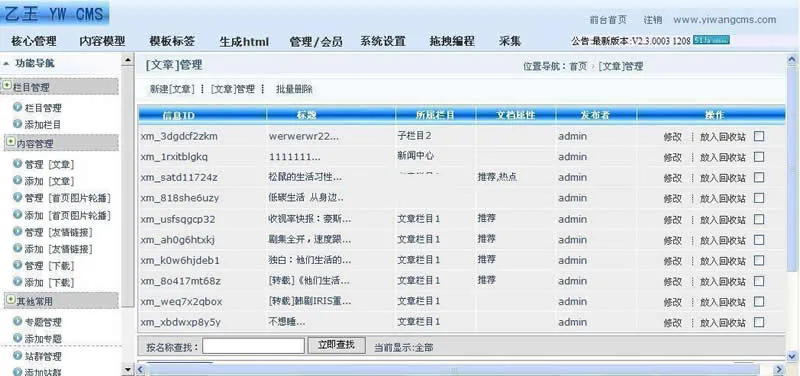Click the main vertical scrollbar up arrow
Image resolution: width=800 pixels, height=376 pixels.
tap(792, 60)
